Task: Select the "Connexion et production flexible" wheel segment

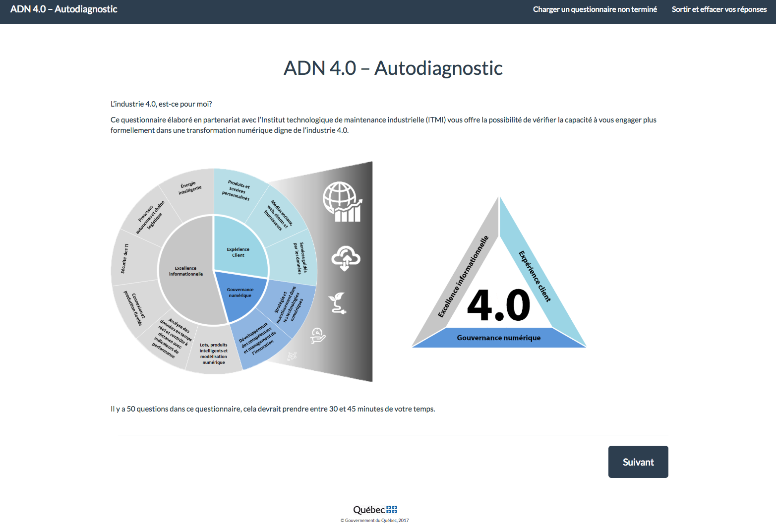Action: click(135, 307)
